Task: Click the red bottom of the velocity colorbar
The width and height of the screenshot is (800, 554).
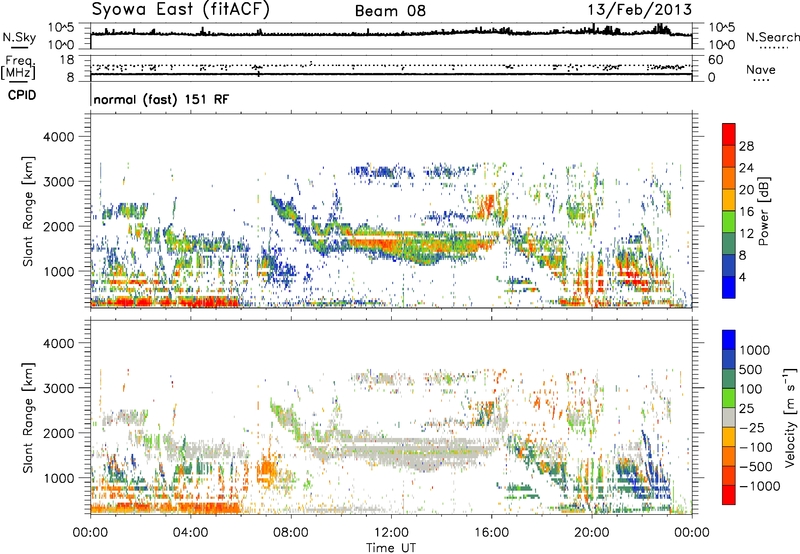Action: coord(729,495)
